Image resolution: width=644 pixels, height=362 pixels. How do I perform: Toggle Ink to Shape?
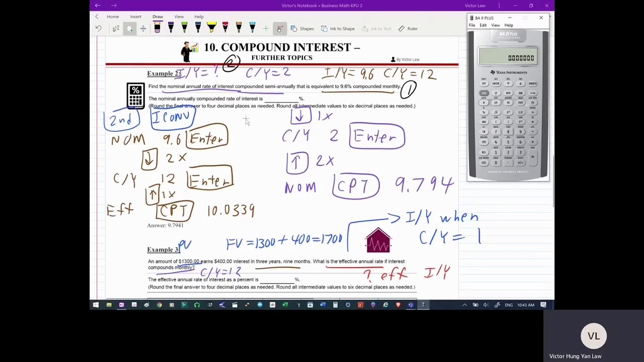click(x=338, y=29)
